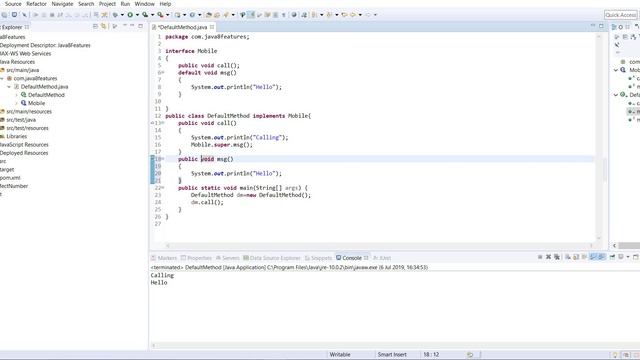Click the Pin Console icon

click(x=612, y=257)
